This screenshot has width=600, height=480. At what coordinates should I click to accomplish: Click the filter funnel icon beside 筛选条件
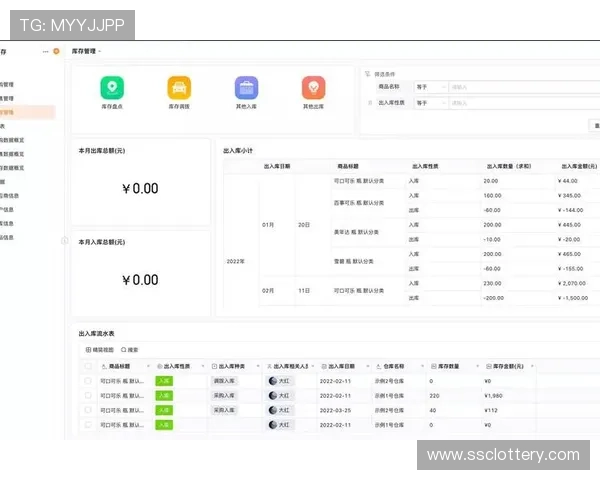pyautogui.click(x=367, y=74)
